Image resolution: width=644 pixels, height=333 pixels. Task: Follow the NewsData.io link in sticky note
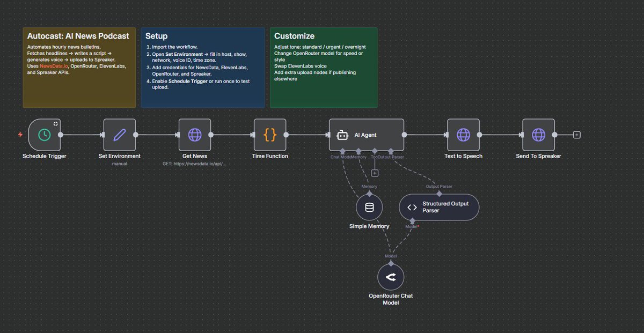(x=54, y=66)
